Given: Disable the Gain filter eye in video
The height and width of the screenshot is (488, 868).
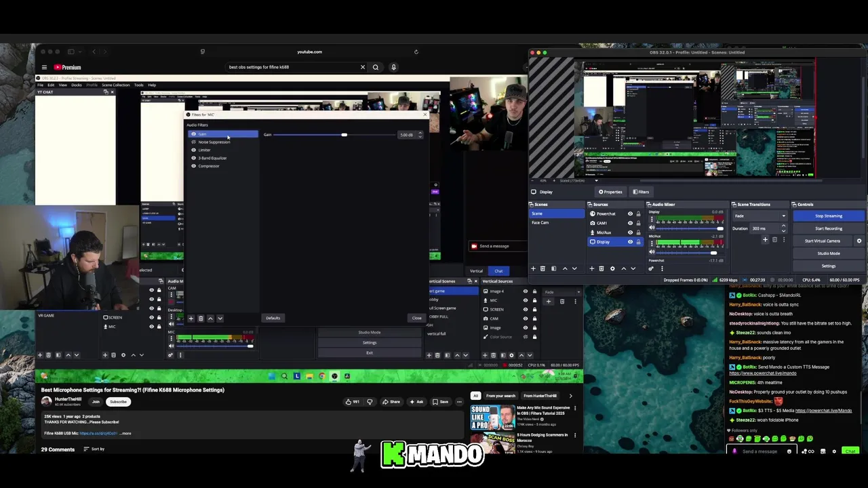Looking at the screenshot, I should (x=193, y=134).
